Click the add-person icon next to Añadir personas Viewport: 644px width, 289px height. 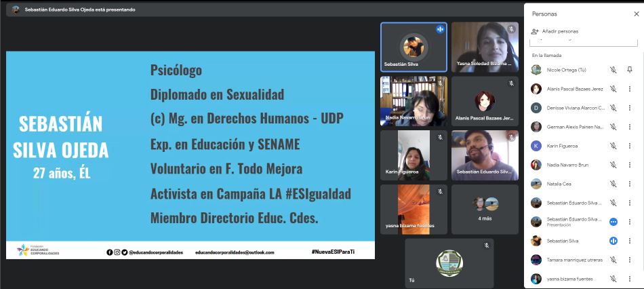[535, 31]
